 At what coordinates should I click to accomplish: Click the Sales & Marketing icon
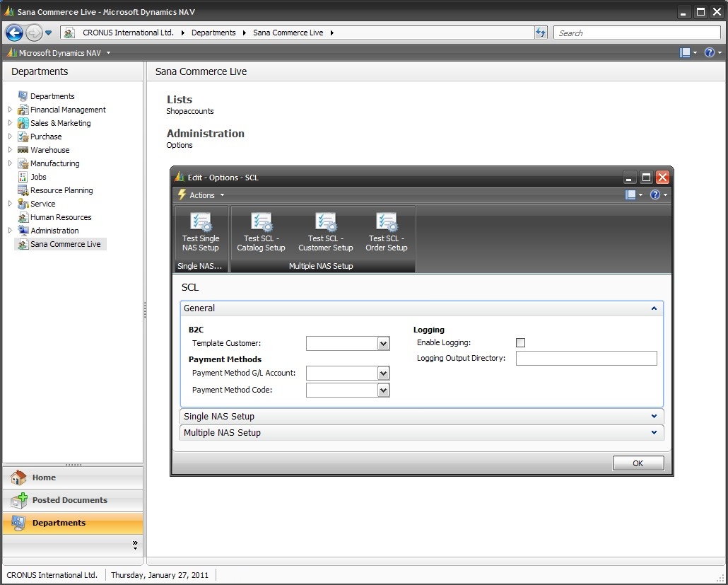23,123
